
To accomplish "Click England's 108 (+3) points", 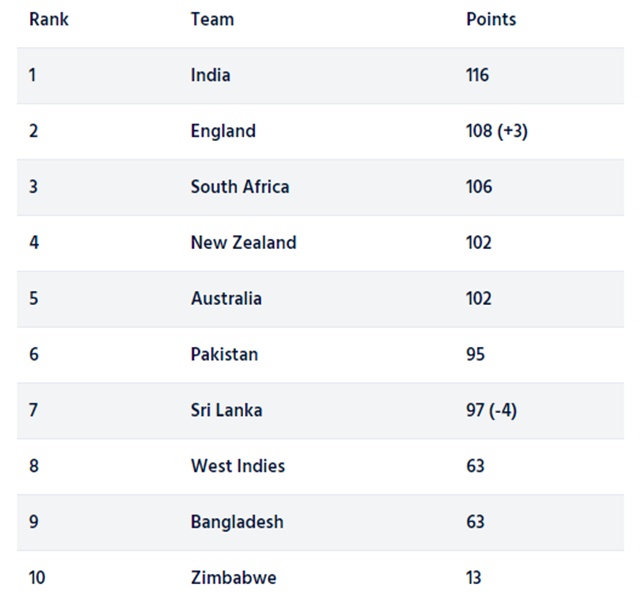I will pyautogui.click(x=497, y=131).
